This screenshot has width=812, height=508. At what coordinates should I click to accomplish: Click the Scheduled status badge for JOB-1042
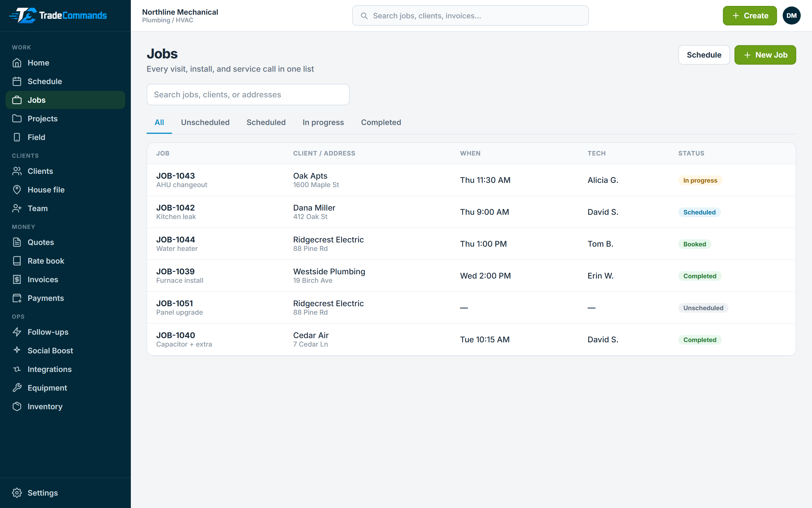coord(699,212)
